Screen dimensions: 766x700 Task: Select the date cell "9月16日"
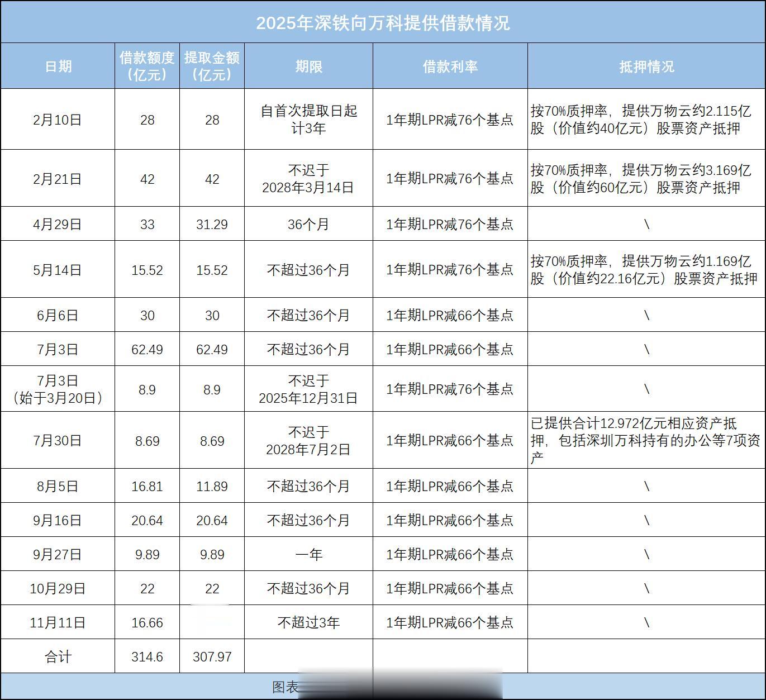pyautogui.click(x=58, y=520)
